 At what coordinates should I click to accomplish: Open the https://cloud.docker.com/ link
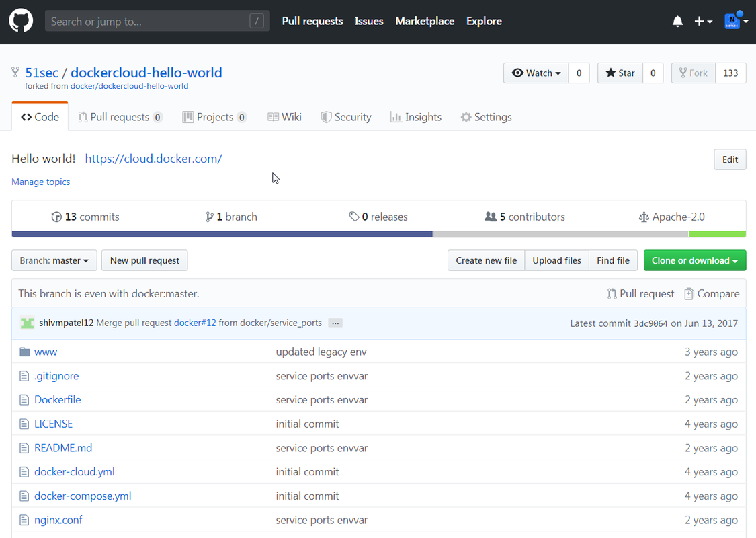(x=153, y=159)
